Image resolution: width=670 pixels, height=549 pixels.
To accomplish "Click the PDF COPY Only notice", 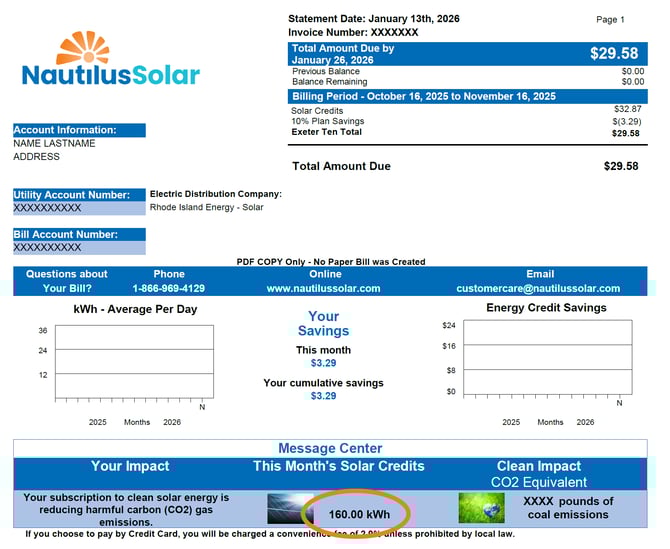I will click(x=331, y=262).
